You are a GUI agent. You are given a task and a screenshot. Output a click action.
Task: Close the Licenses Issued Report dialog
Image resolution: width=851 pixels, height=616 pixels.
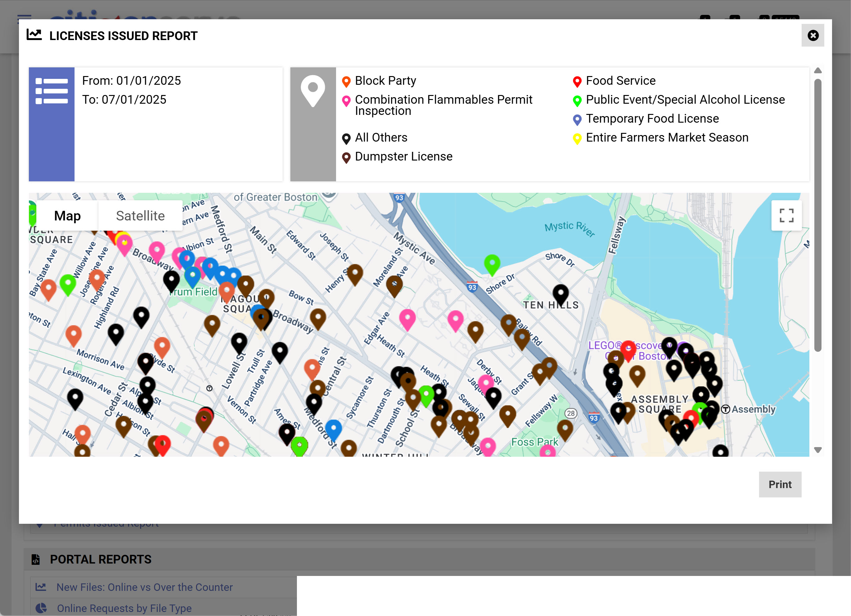coord(812,36)
